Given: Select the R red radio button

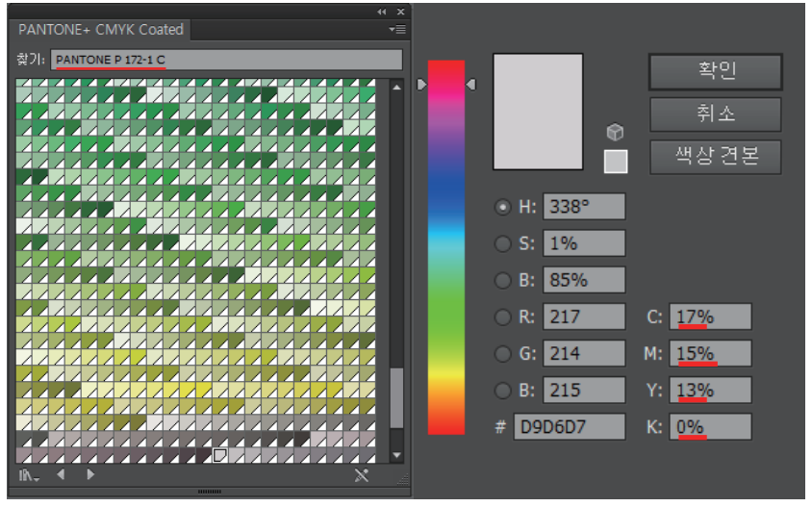Looking at the screenshot, I should (x=502, y=317).
